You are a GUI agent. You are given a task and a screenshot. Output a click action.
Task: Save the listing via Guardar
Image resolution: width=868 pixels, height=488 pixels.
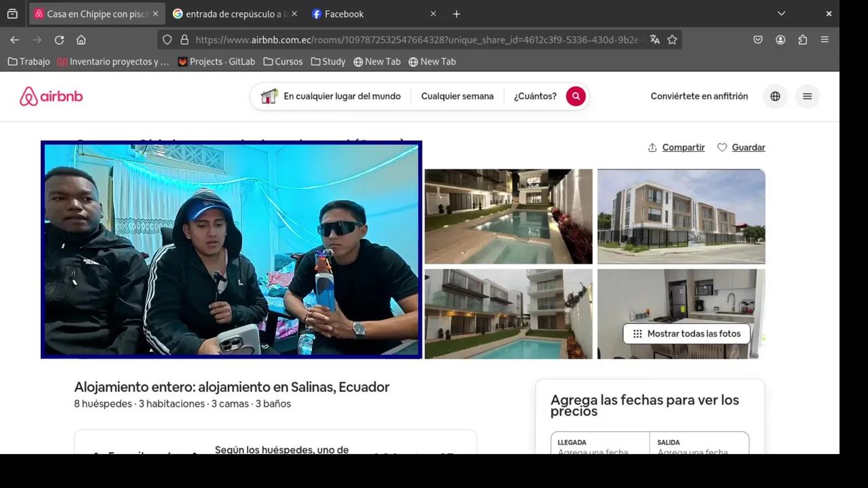point(741,147)
